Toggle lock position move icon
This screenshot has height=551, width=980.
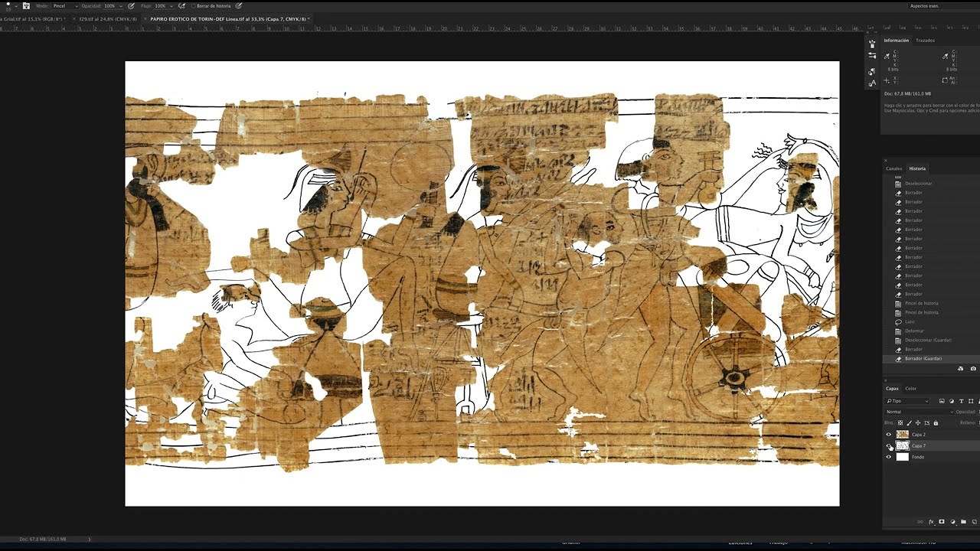point(918,422)
